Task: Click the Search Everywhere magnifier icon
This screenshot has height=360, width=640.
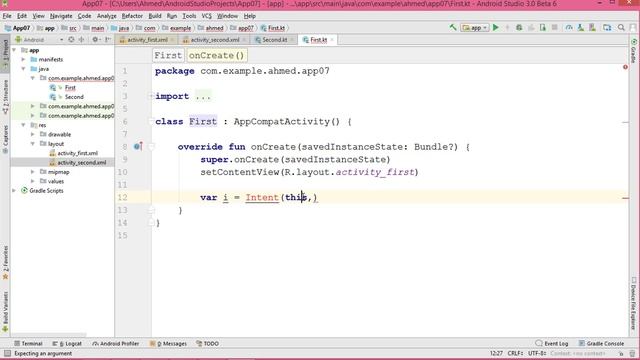Action: pyautogui.click(x=621, y=28)
